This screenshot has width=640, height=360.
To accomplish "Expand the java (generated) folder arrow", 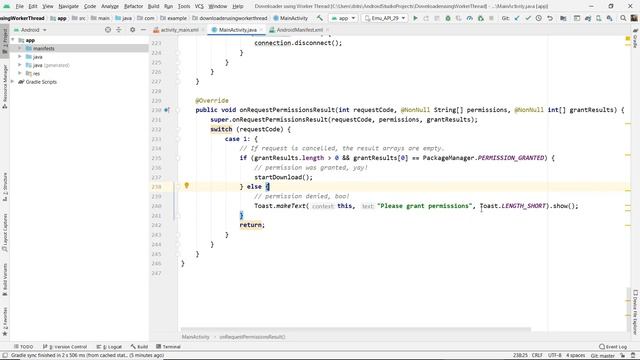I will coord(20,65).
